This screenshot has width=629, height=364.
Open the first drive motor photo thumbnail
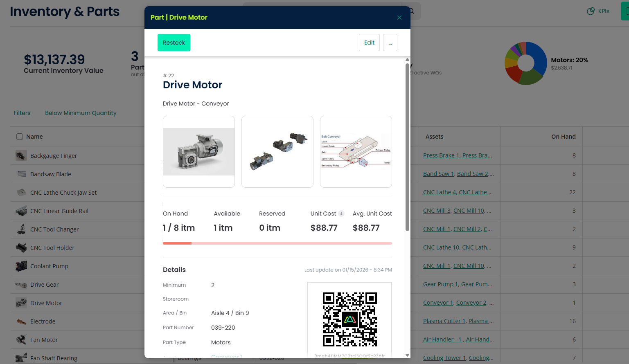coord(199,152)
